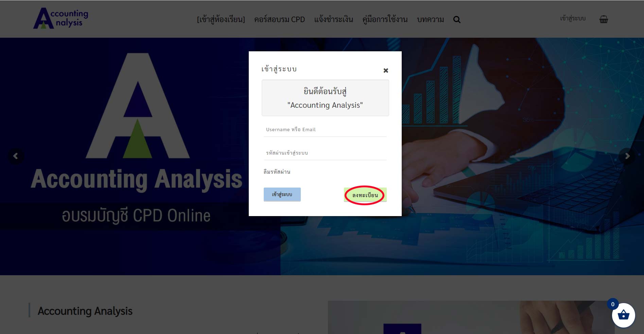Advance slider with the right arrow

tap(627, 156)
